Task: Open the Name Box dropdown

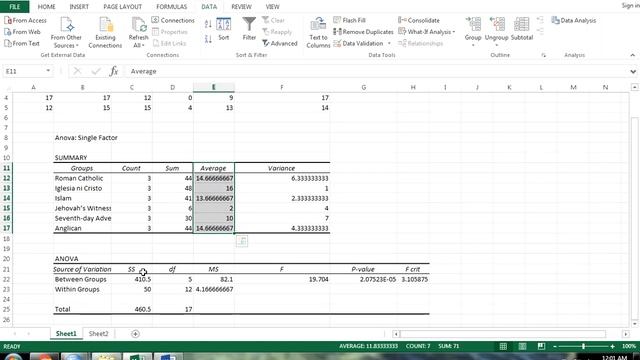Action: (48, 71)
